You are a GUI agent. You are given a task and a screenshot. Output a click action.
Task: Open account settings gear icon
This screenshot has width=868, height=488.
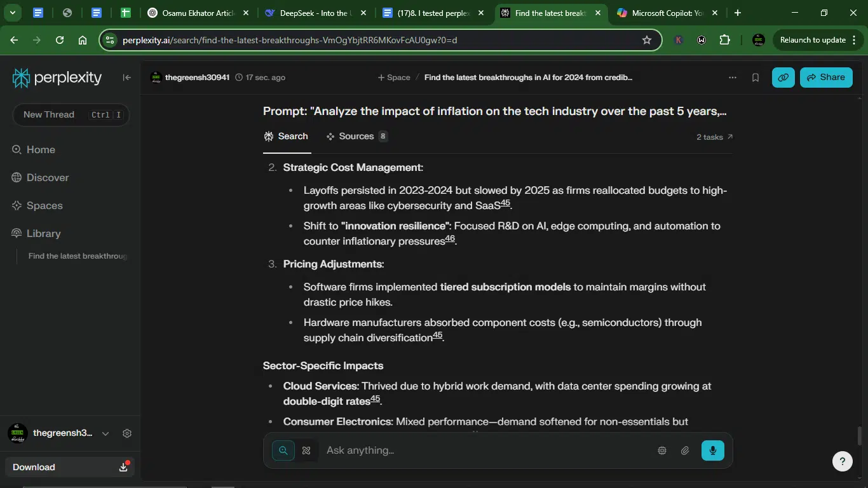pyautogui.click(x=127, y=433)
